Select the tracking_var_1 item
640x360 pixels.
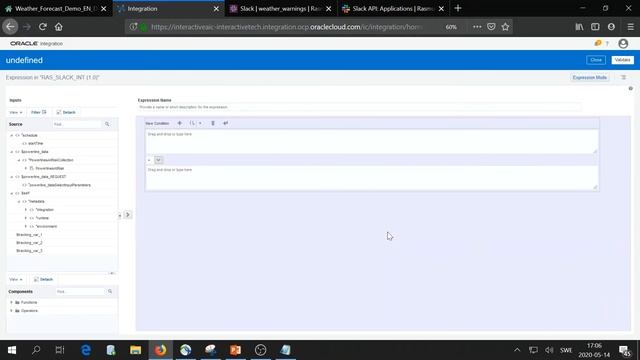tap(29, 235)
